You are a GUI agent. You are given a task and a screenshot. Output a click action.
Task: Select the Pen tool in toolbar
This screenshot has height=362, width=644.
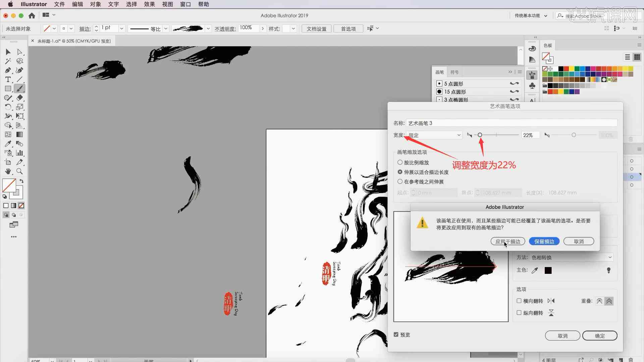[x=7, y=70]
